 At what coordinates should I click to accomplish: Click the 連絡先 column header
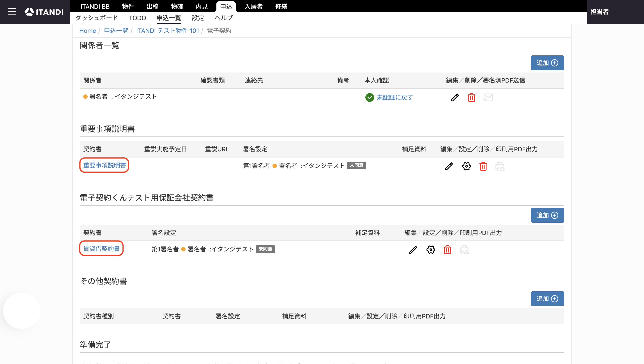(x=254, y=81)
